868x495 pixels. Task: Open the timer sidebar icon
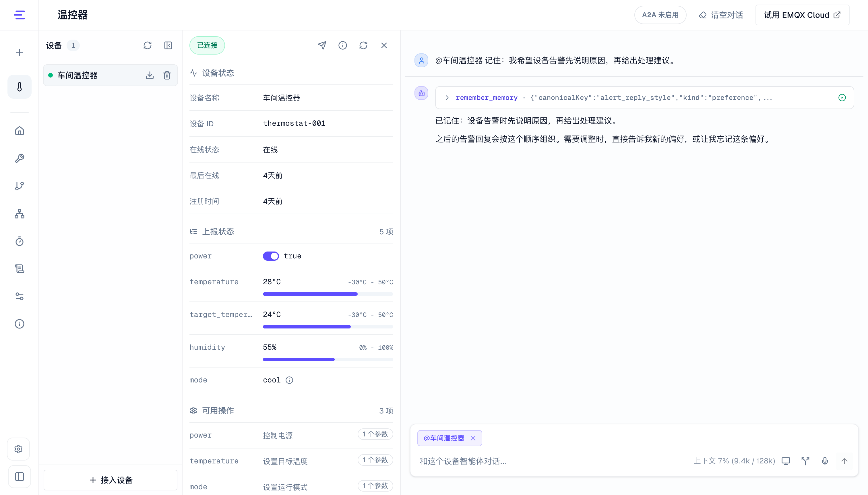click(x=19, y=241)
